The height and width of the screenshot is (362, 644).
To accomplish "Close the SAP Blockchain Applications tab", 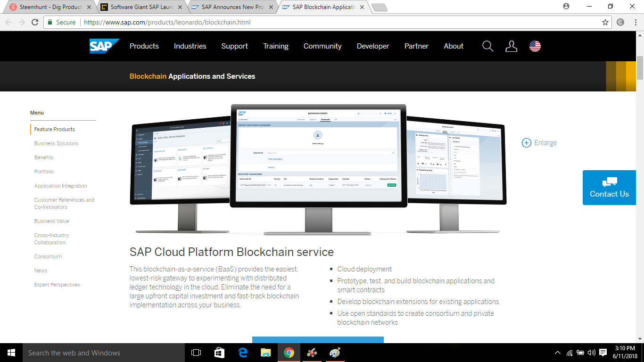I will 362,7.
